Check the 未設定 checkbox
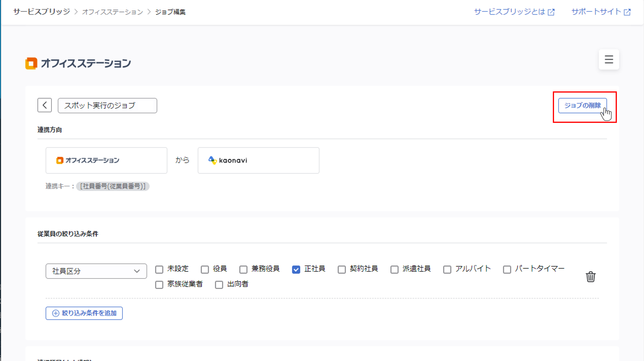Image resolution: width=644 pixels, height=361 pixels. coord(159,269)
